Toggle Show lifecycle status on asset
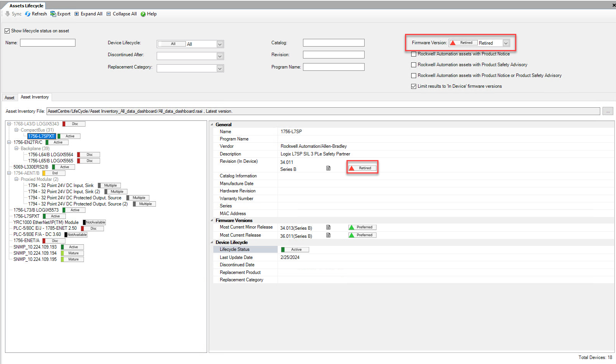616x364 pixels. pos(7,31)
